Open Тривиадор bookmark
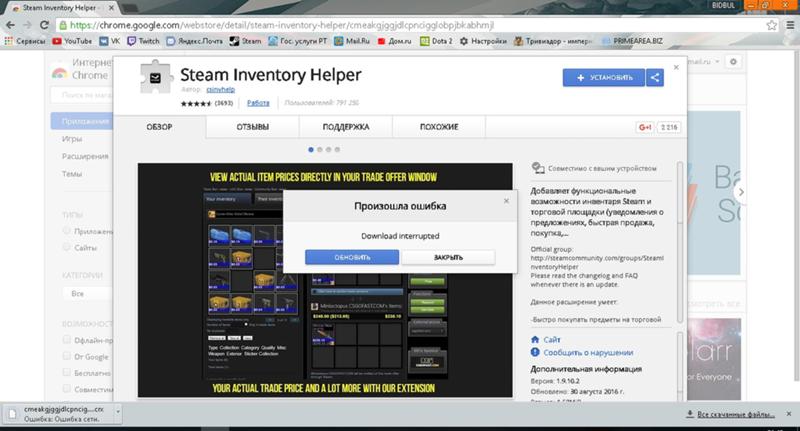800x431 pixels. [554, 41]
